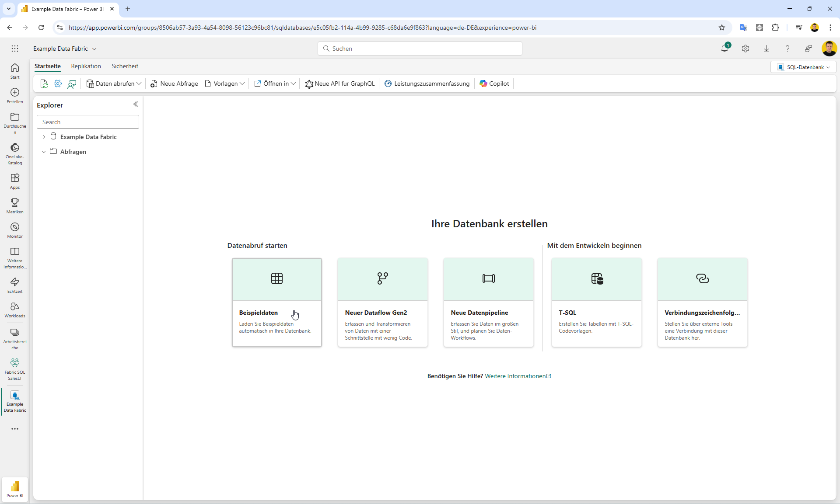The height and width of the screenshot is (504, 840).
Task: Switch to Replikation tab
Action: (86, 66)
